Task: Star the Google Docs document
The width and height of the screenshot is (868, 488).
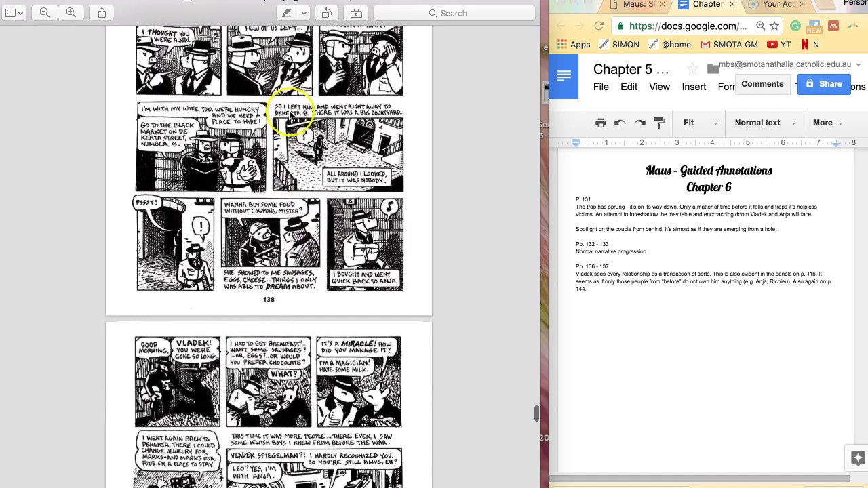Action: 692,69
